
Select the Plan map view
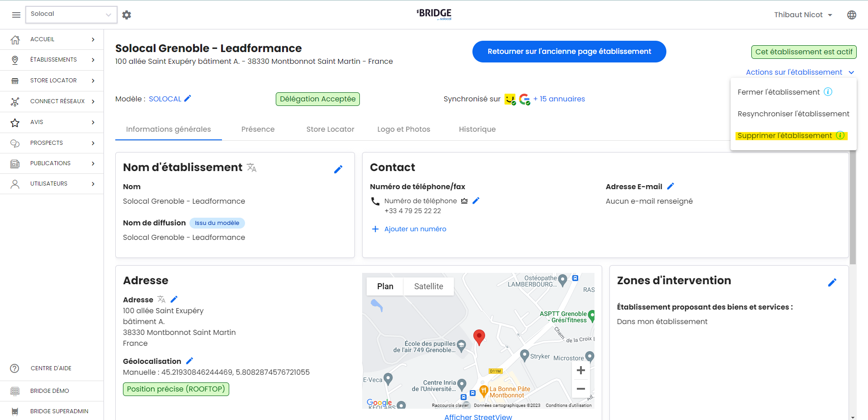tap(385, 286)
